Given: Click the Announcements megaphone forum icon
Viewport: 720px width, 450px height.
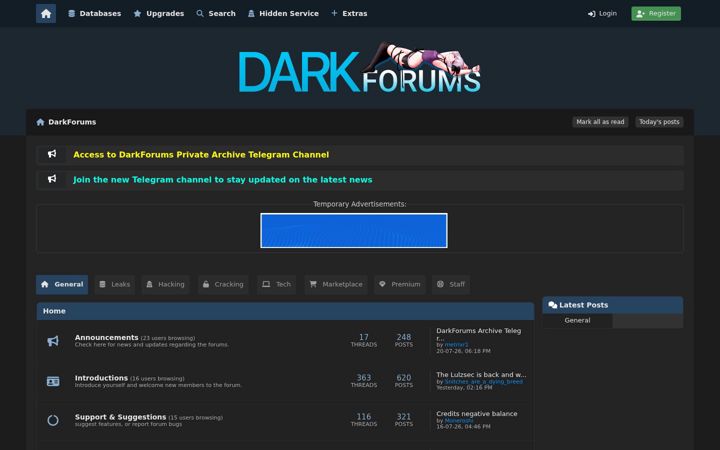Looking at the screenshot, I should pos(53,341).
